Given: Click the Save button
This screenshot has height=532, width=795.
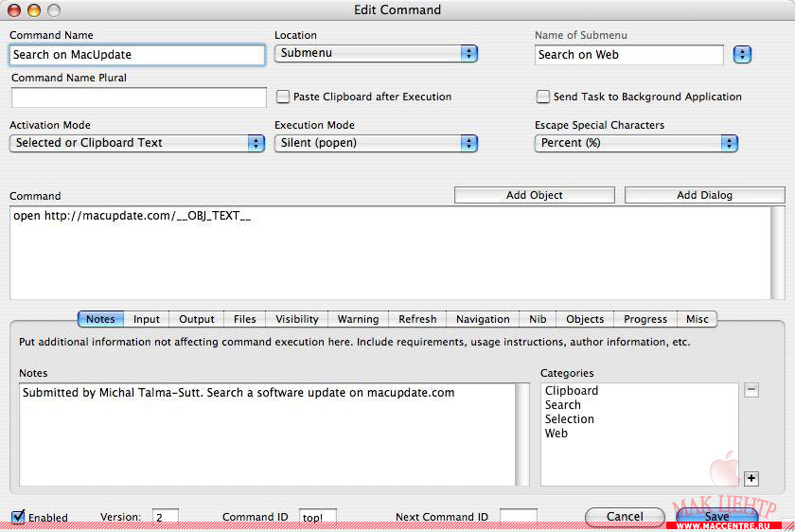Looking at the screenshot, I should tap(717, 517).
